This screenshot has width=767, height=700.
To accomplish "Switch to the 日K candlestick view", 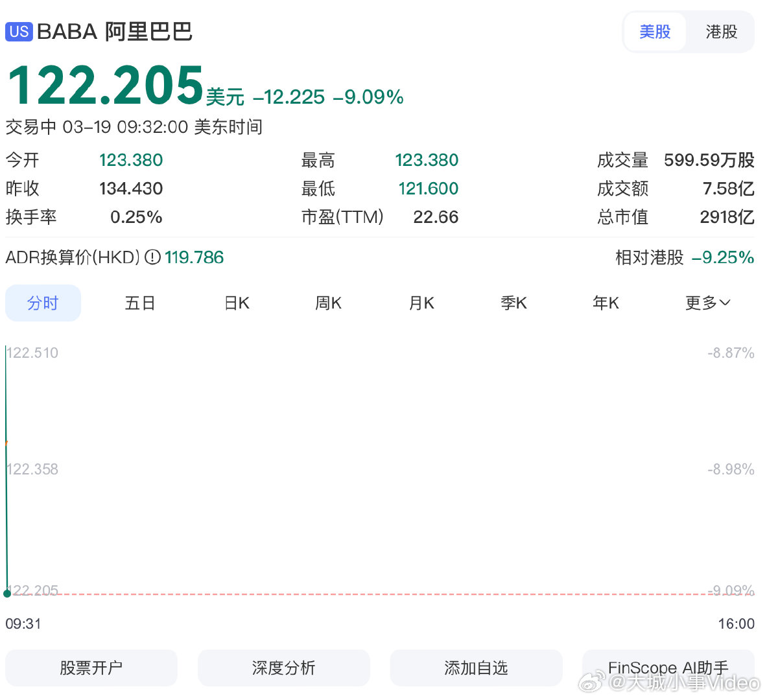I will 236,303.
